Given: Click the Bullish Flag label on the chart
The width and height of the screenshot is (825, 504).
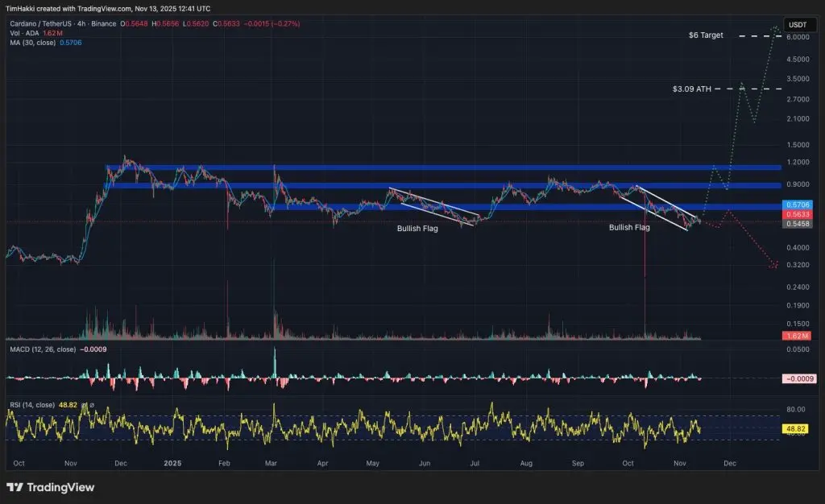Looking at the screenshot, I should point(417,228).
